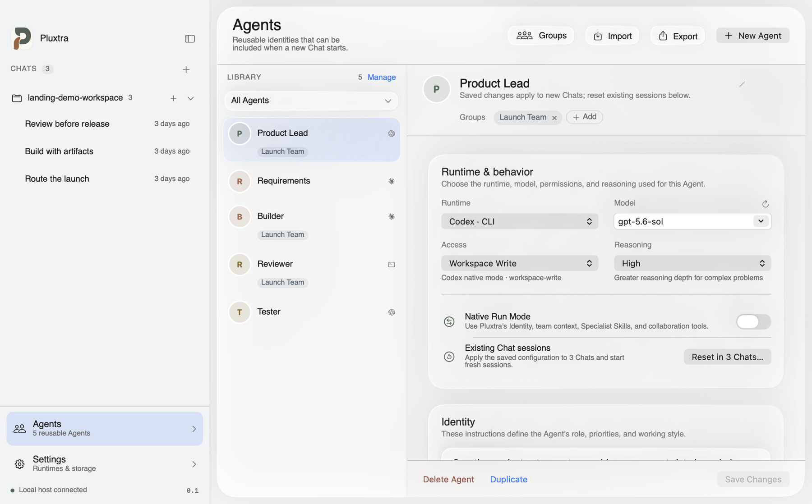Remove the Launch Team group tag

point(554,118)
